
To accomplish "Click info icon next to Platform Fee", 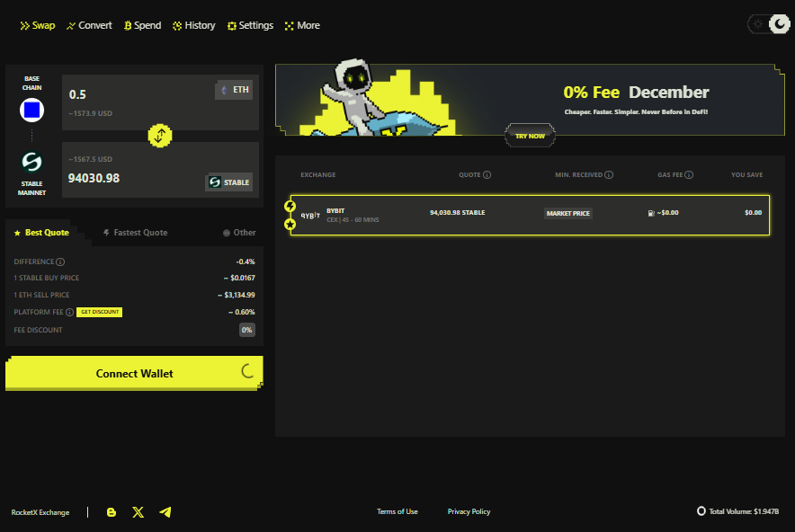I will 69,312.
